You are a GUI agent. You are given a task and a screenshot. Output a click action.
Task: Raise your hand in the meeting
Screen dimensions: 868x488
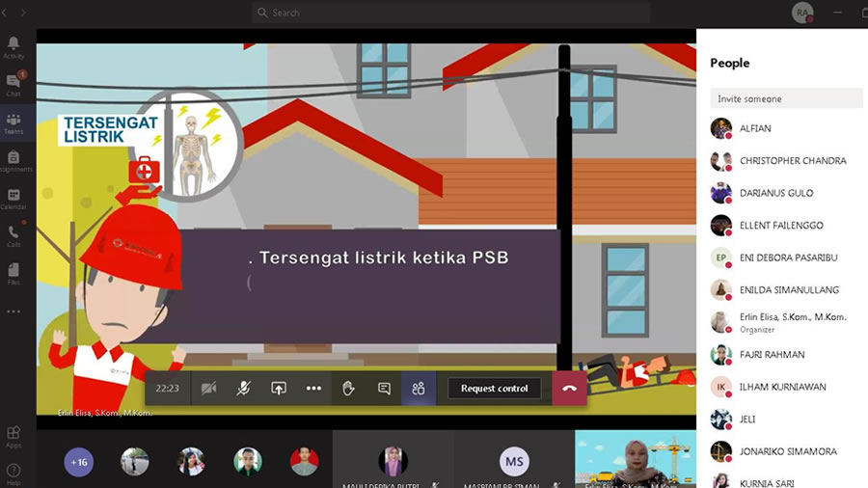click(348, 389)
